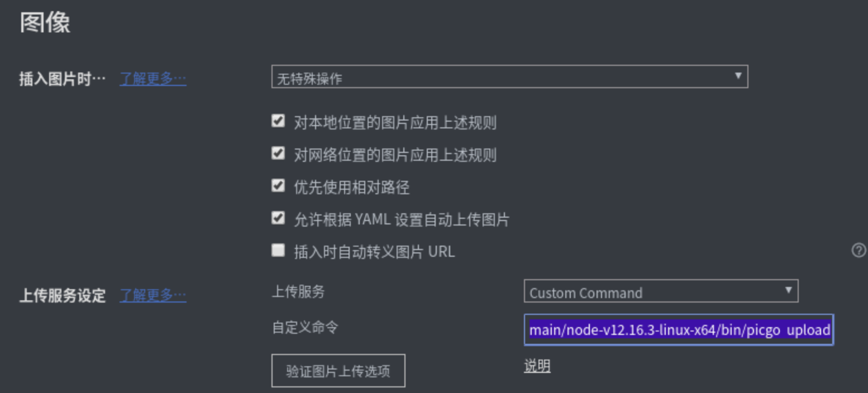Viewport: 868px width, 393px height.
Task: Click the "说明" link
Action: click(x=537, y=366)
